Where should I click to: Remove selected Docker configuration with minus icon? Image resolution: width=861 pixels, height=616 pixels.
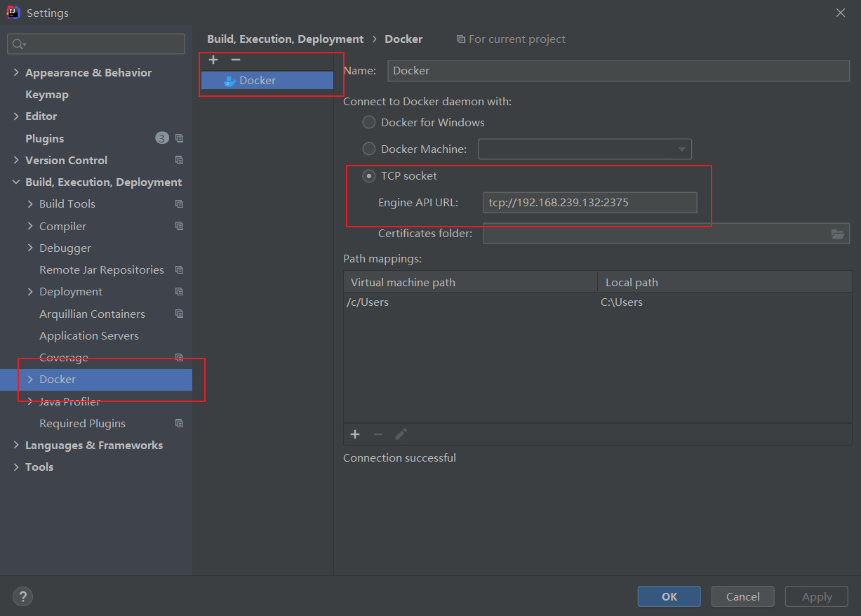236,60
